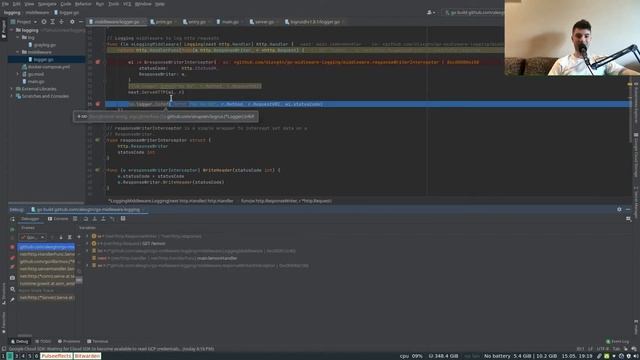
Task: Click the expand all icon in Project panel
Action: (x=52, y=22)
